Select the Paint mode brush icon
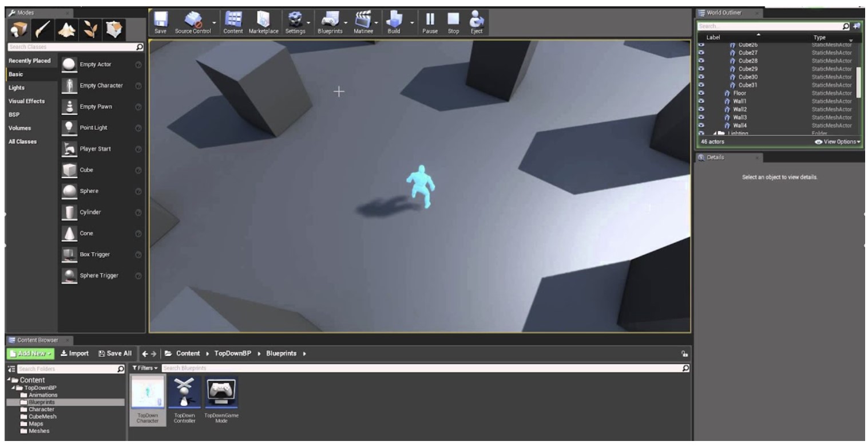This screenshot has width=868, height=445. pyautogui.click(x=43, y=29)
